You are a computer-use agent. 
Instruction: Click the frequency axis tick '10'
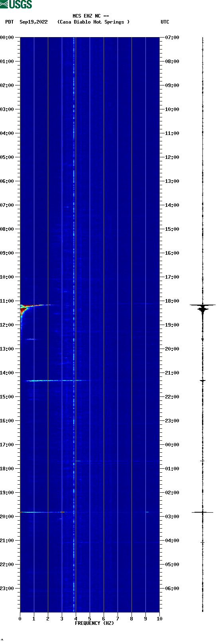(x=159, y=619)
